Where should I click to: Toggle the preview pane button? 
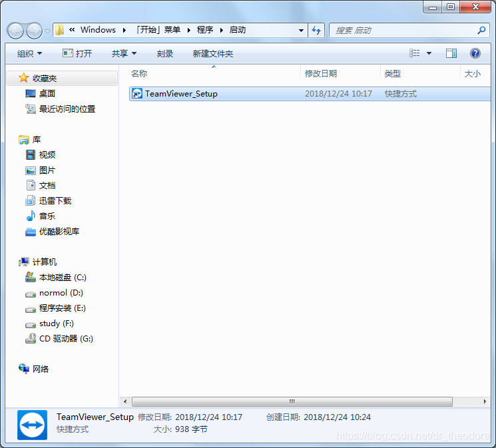451,53
